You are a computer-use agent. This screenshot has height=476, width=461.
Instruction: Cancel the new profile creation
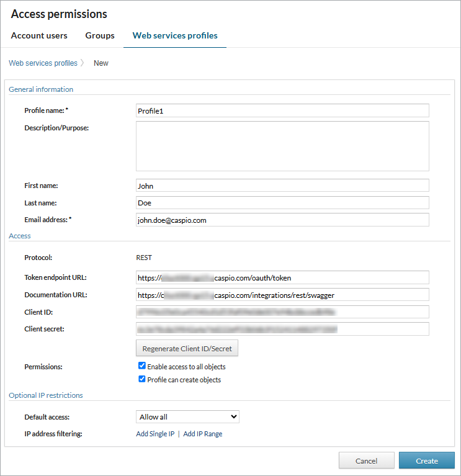pyautogui.click(x=366, y=460)
